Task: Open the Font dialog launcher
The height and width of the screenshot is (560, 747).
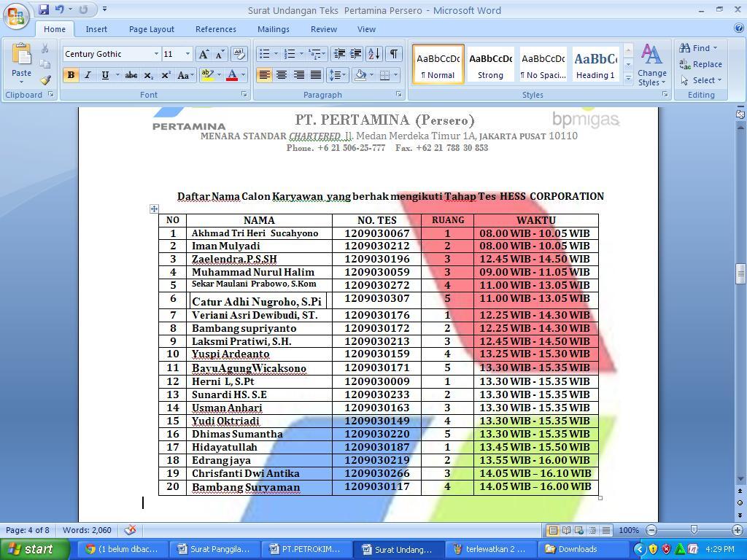Action: [244, 94]
